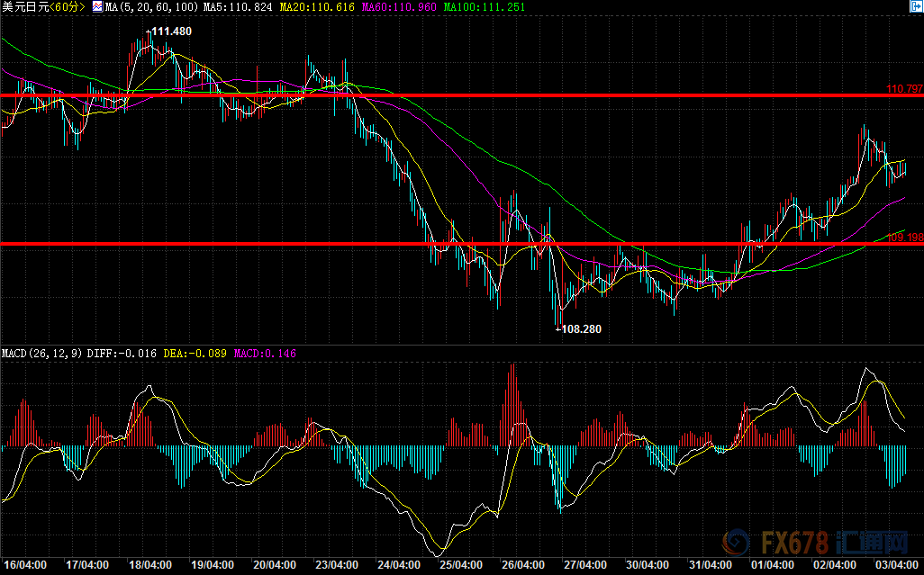Click the 03/04:00 time axis label
The height and width of the screenshot is (575, 924).
(x=899, y=566)
